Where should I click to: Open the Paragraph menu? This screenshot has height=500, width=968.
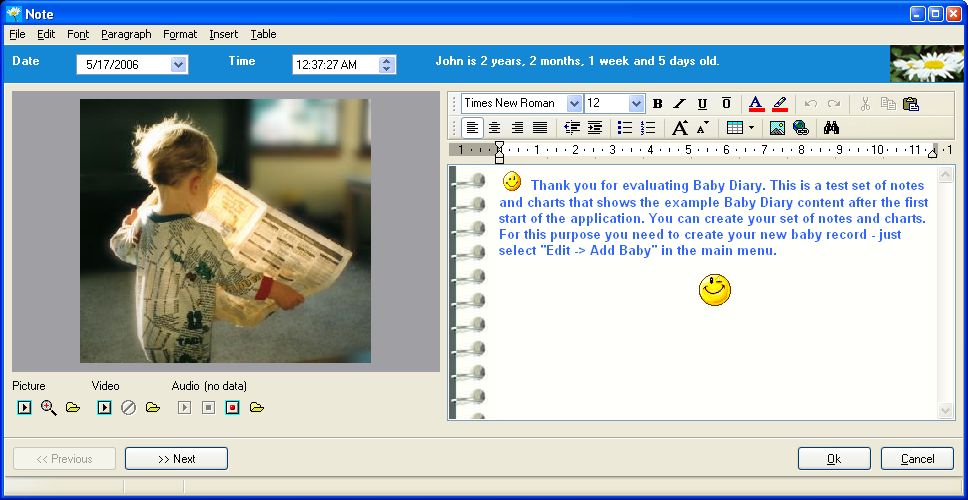[126, 34]
